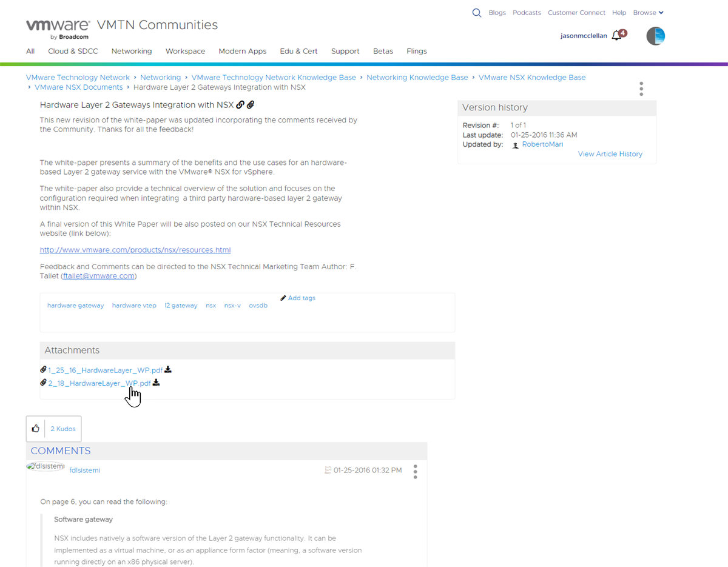Viewport: 728px width, 567px height.
Task: Open VMware Technology Network breadcrumb
Action: click(78, 78)
